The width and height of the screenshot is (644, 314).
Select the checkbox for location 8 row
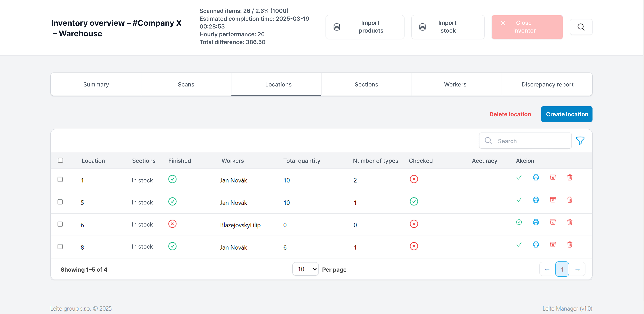tap(60, 247)
